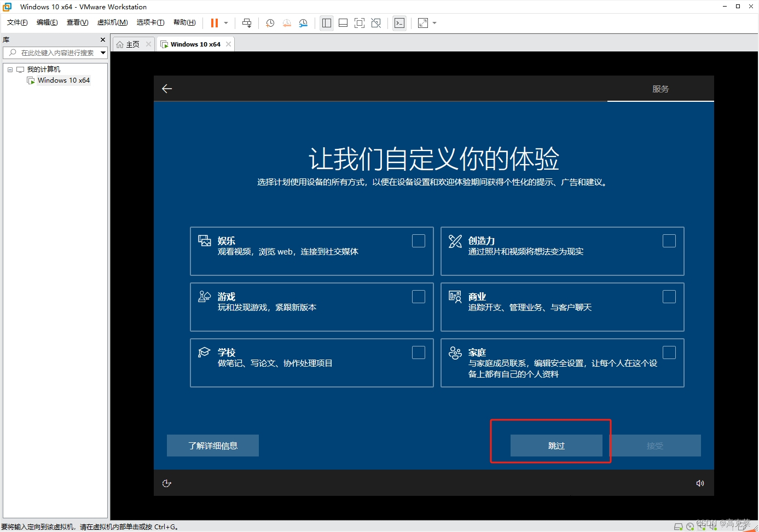Screen dimensions: 759x532
Task: Click the 让我们自定义你的体验 heading
Action: 434,159
